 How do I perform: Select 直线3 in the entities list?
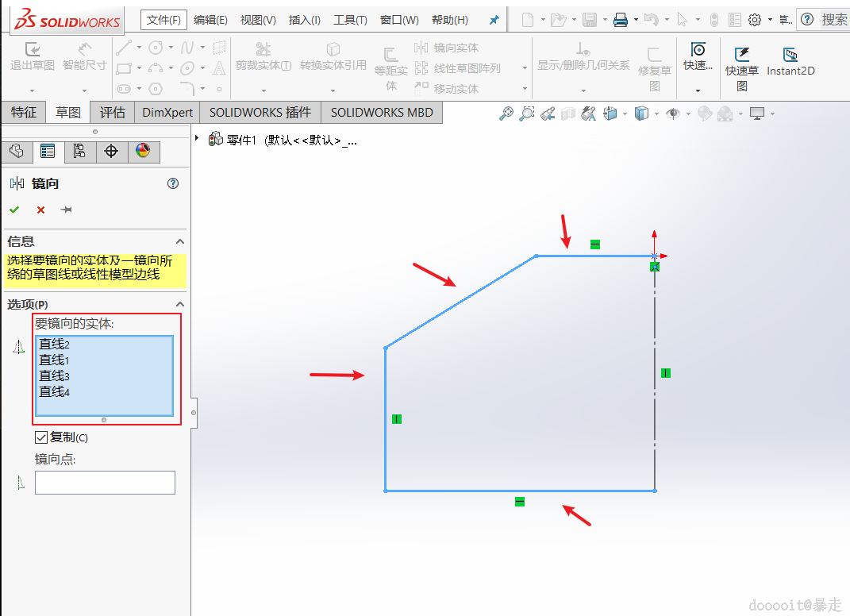[55, 375]
